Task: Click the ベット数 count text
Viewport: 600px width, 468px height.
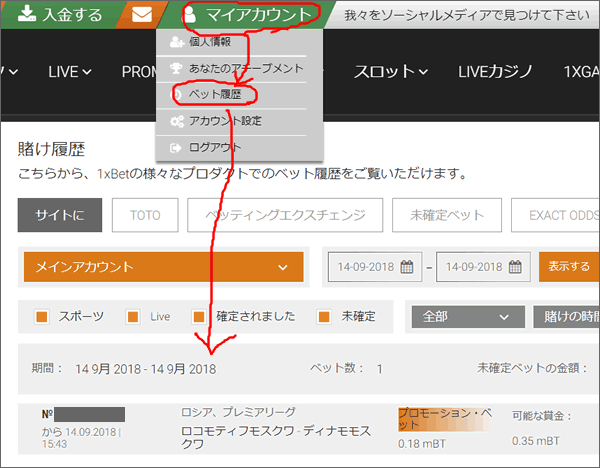Action: [346, 369]
